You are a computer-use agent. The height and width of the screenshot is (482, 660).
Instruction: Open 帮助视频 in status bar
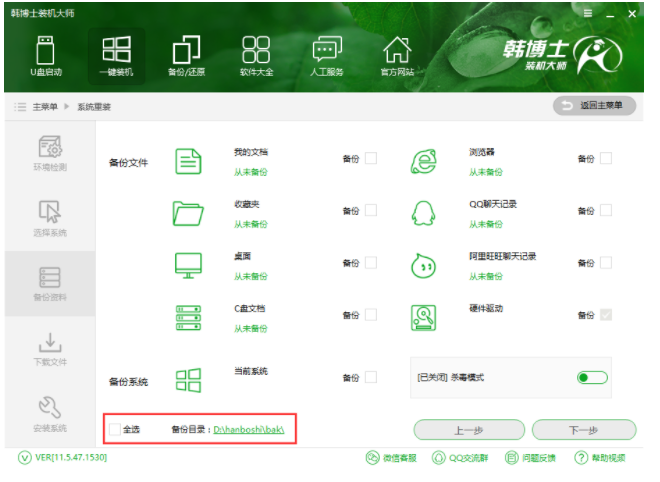coord(600,458)
